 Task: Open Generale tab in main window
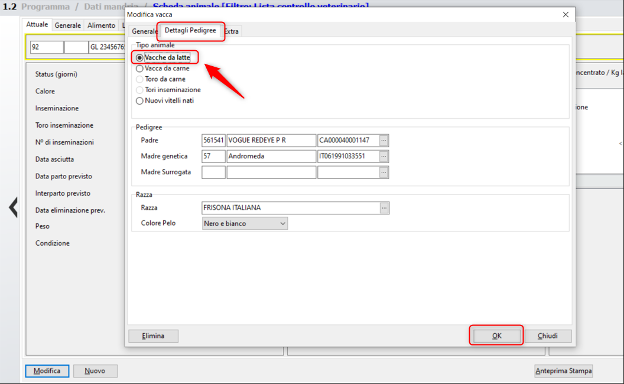pos(68,25)
